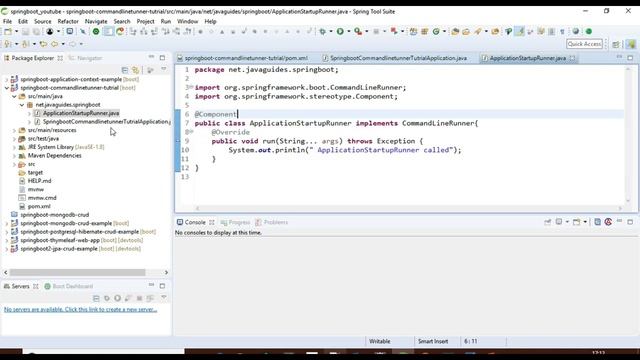Click the Run Last Tool icon with red toolbox
The image size is (640, 360).
(x=358, y=31)
